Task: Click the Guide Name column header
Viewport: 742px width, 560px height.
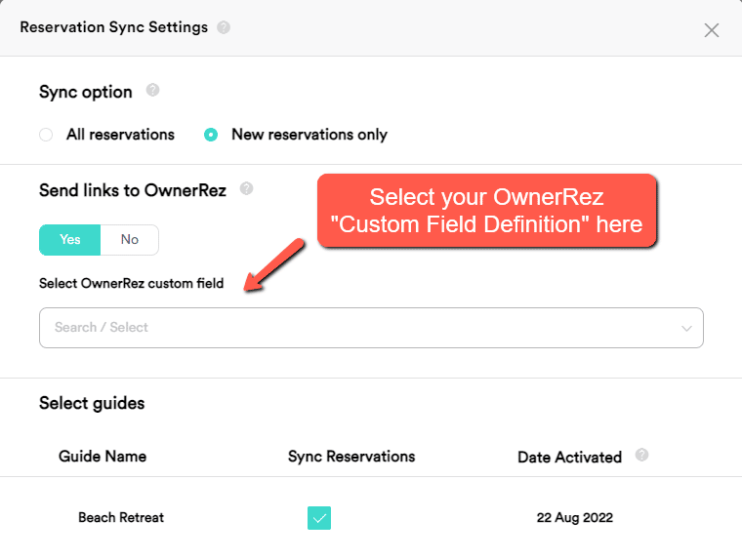Action: point(103,457)
